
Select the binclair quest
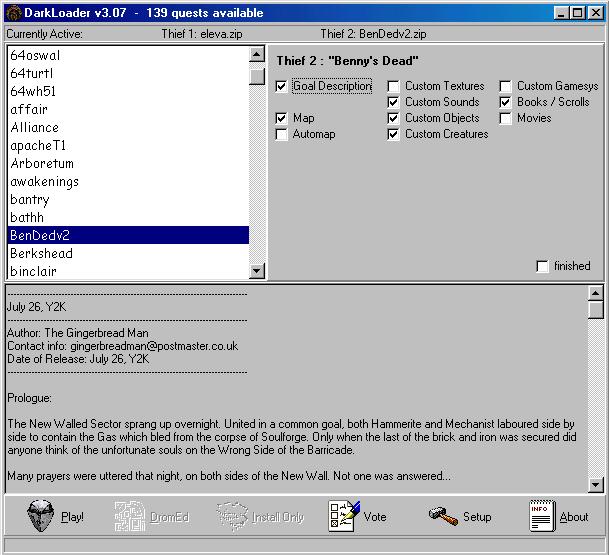(128, 271)
